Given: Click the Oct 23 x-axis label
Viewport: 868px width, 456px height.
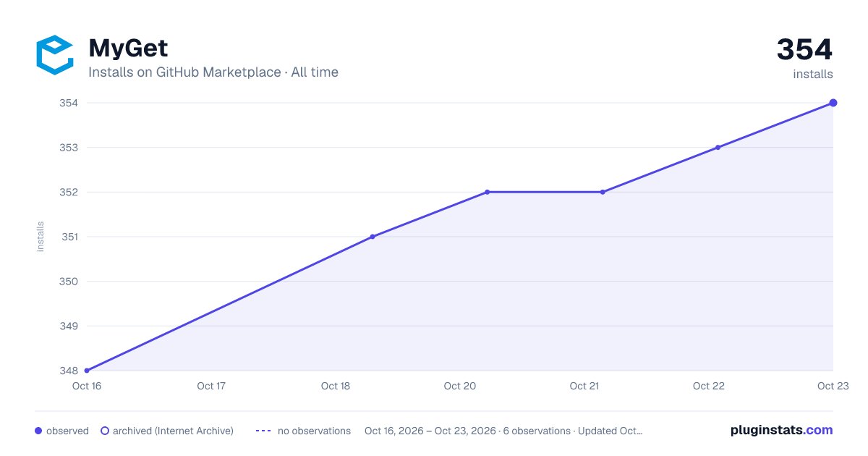Looking at the screenshot, I should (x=833, y=386).
